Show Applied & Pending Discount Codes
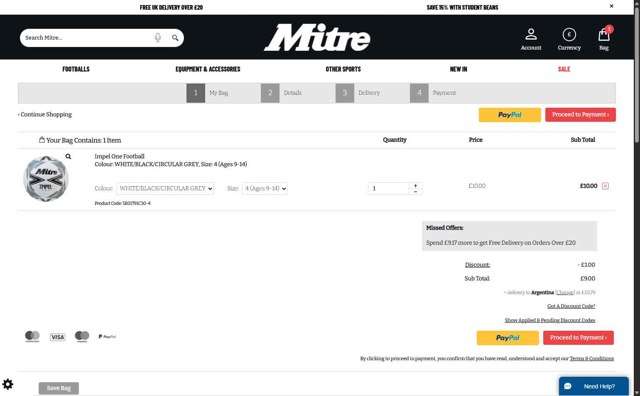640x396 pixels. click(550, 320)
